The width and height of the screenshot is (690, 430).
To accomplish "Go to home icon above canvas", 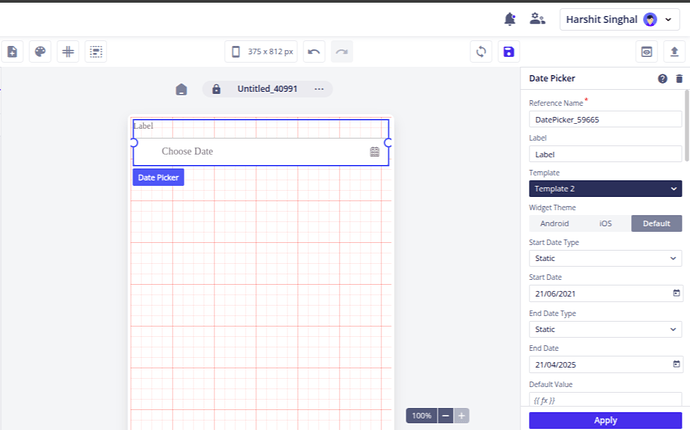I will pyautogui.click(x=181, y=89).
